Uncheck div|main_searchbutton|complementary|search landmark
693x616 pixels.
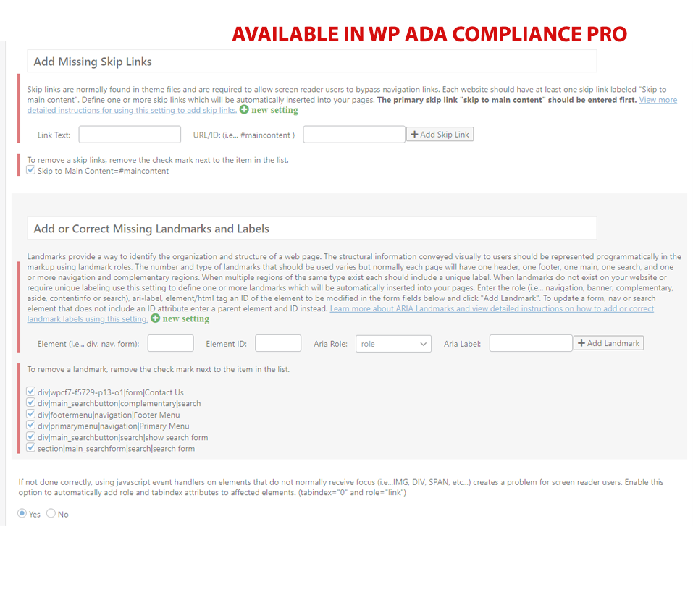pos(30,402)
